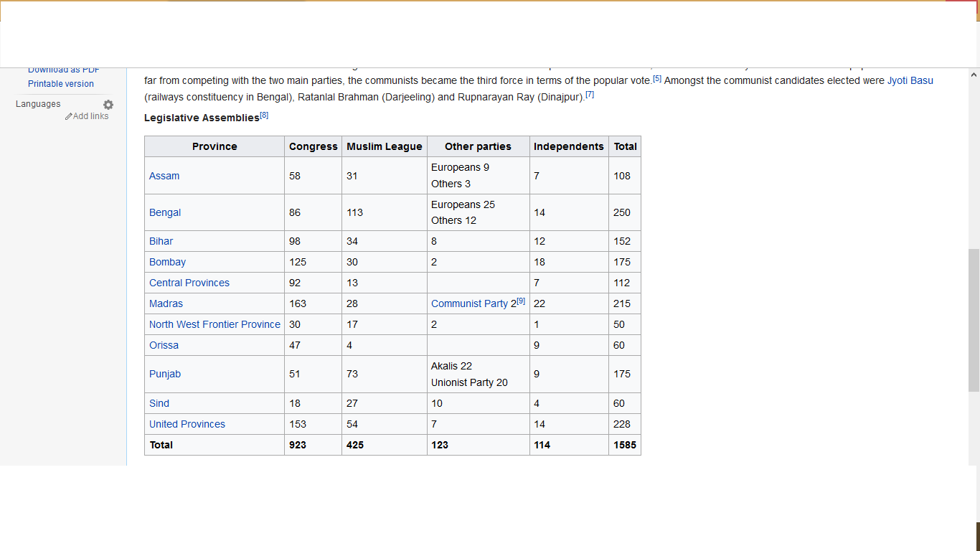This screenshot has width=980, height=551.
Task: Open the Bombay province link
Action: [167, 262]
